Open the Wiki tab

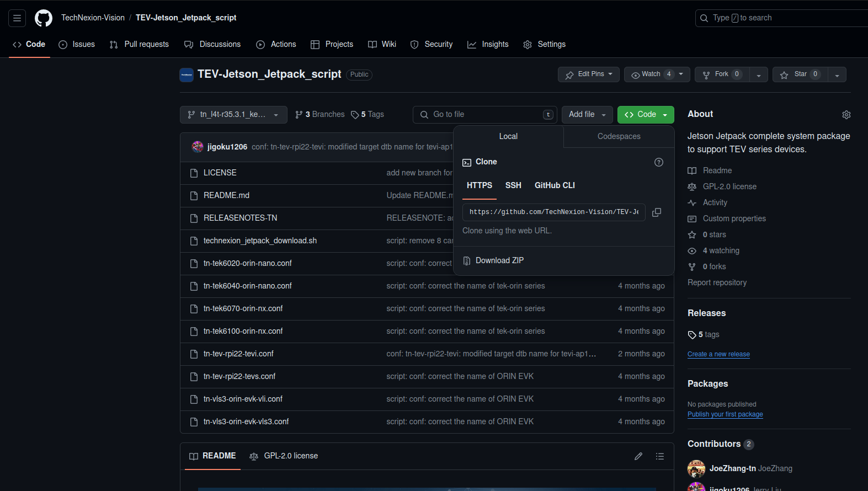382,45
